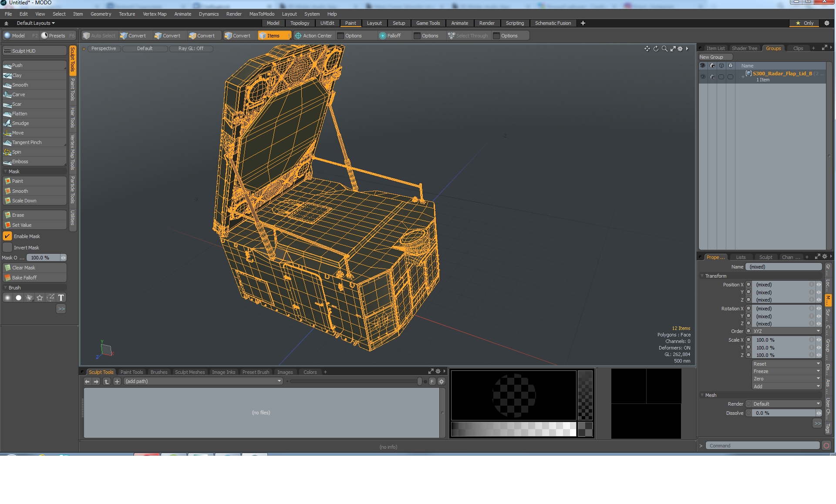Toggle the Enable Mask checkbox
Screen dimensions: 836x504
[x=7, y=236]
